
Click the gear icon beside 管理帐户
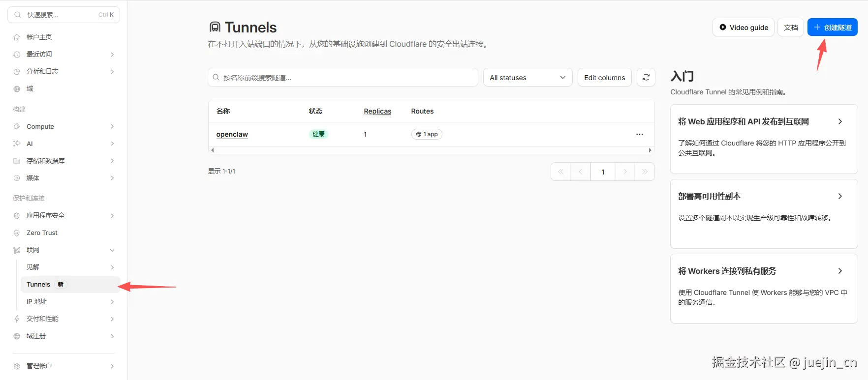(x=17, y=366)
